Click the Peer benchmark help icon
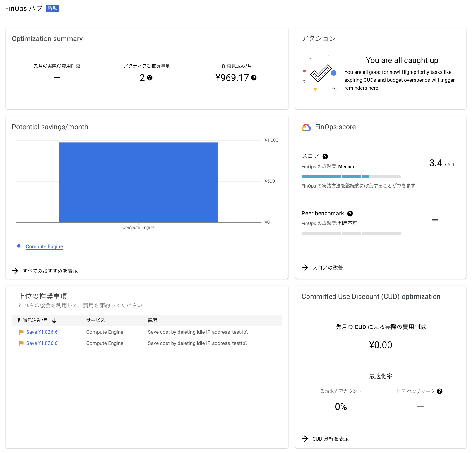 [x=350, y=213]
